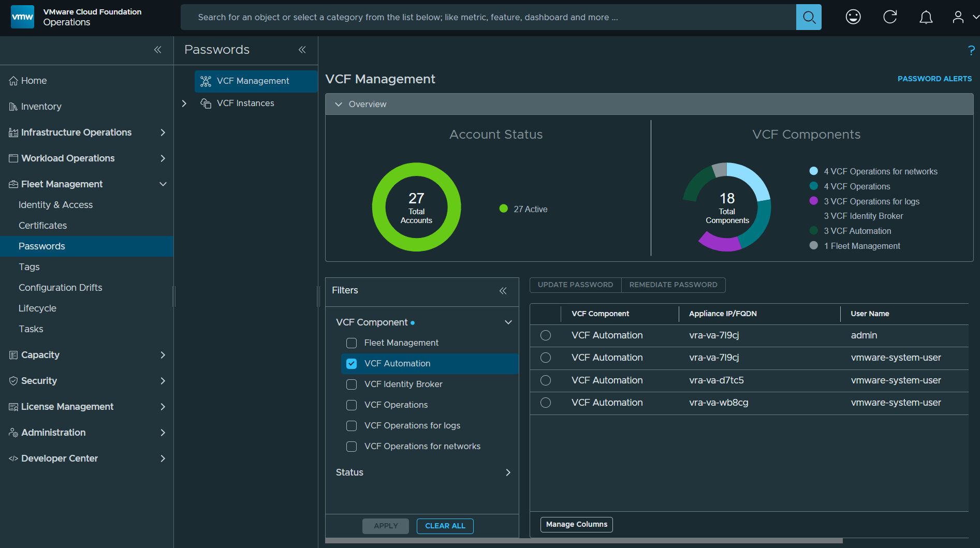Click the License Management icon
Screen dimensions: 980x548
[x=13, y=407]
